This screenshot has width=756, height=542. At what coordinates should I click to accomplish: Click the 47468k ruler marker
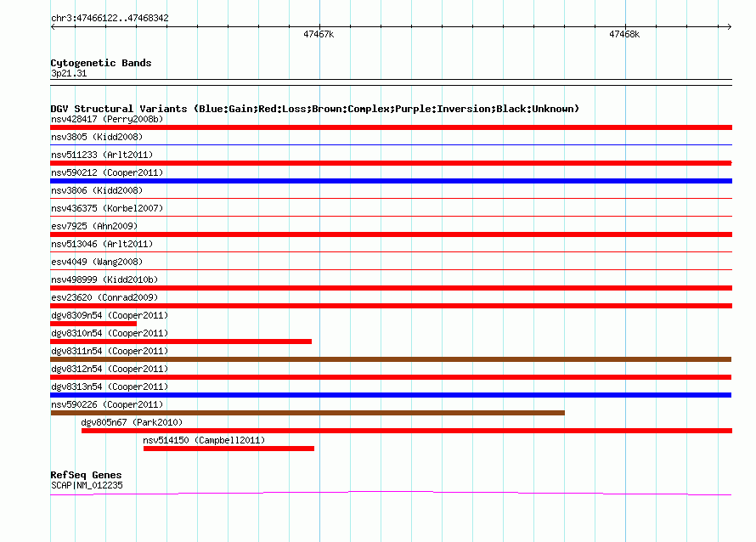tap(624, 34)
